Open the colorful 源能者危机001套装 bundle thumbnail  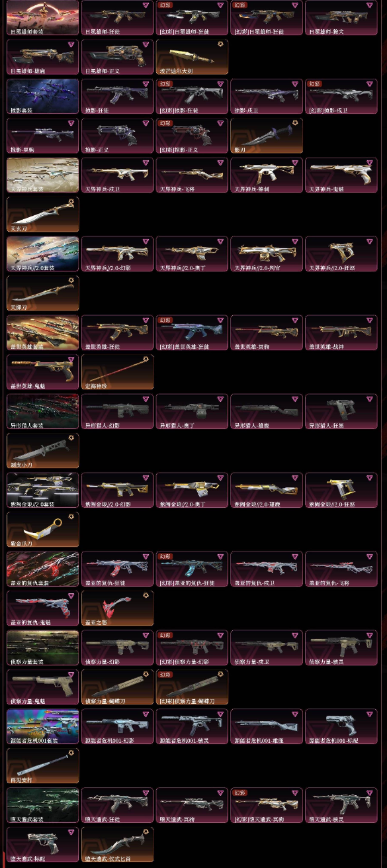point(42,727)
